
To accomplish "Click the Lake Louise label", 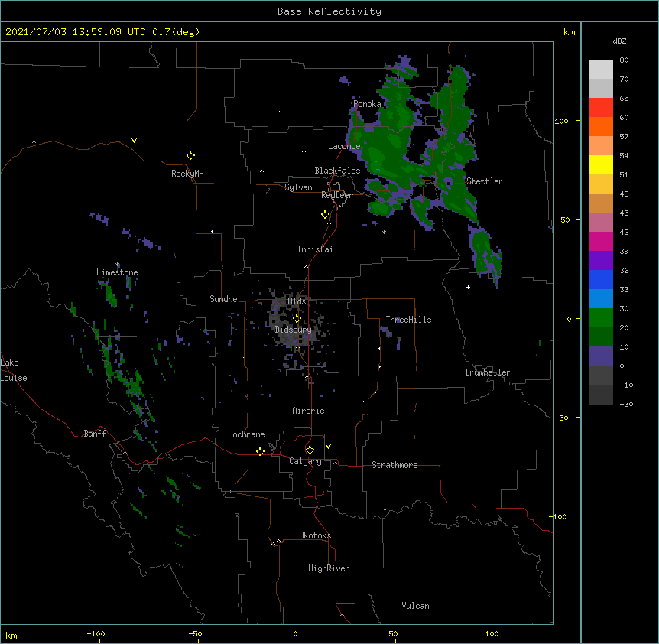I will 14,370.
